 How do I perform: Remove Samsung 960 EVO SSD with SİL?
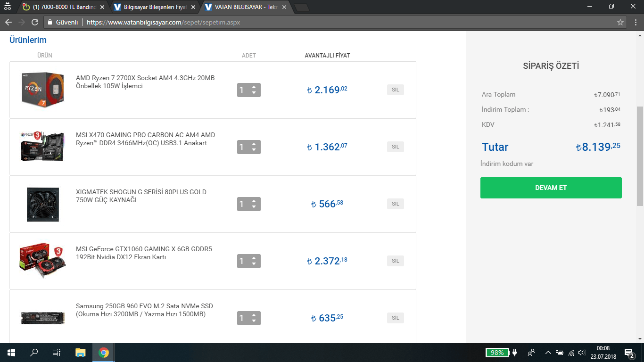pos(396,318)
